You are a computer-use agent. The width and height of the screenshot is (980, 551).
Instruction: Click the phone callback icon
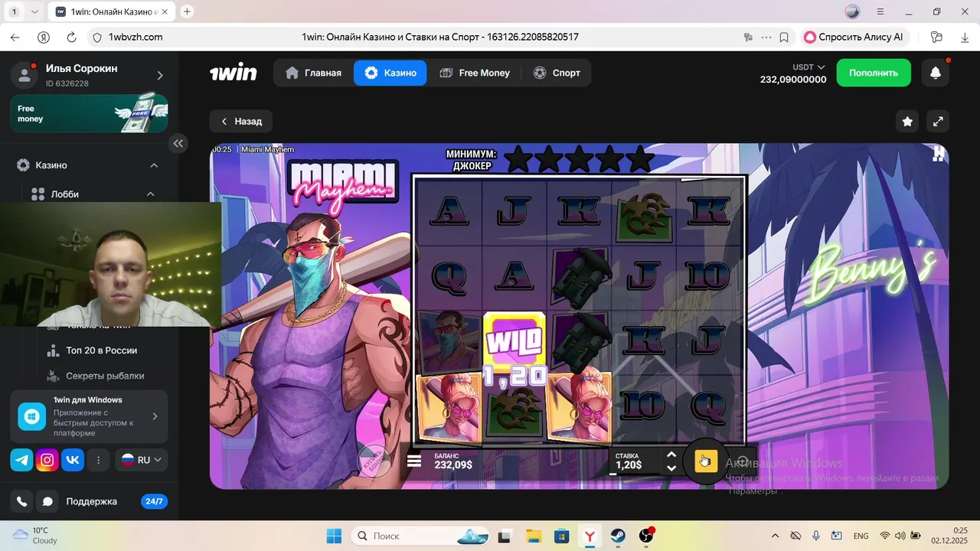coord(21,501)
